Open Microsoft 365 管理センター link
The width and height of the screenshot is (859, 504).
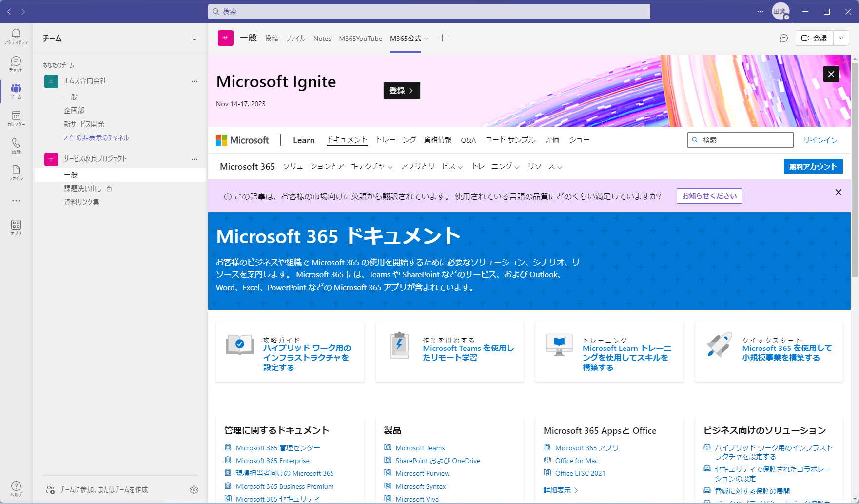(278, 448)
